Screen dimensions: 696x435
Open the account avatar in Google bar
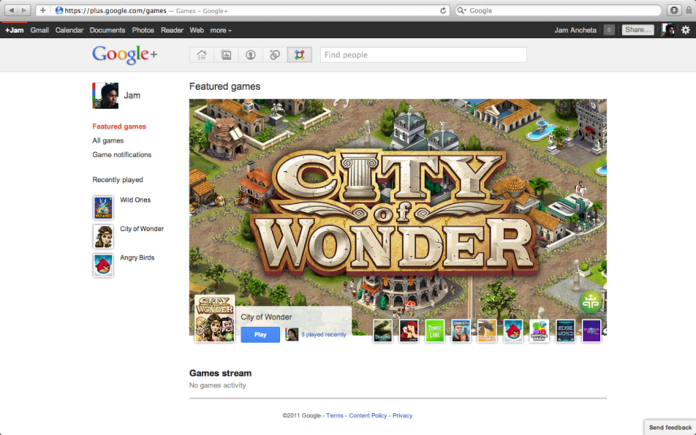tap(668, 30)
